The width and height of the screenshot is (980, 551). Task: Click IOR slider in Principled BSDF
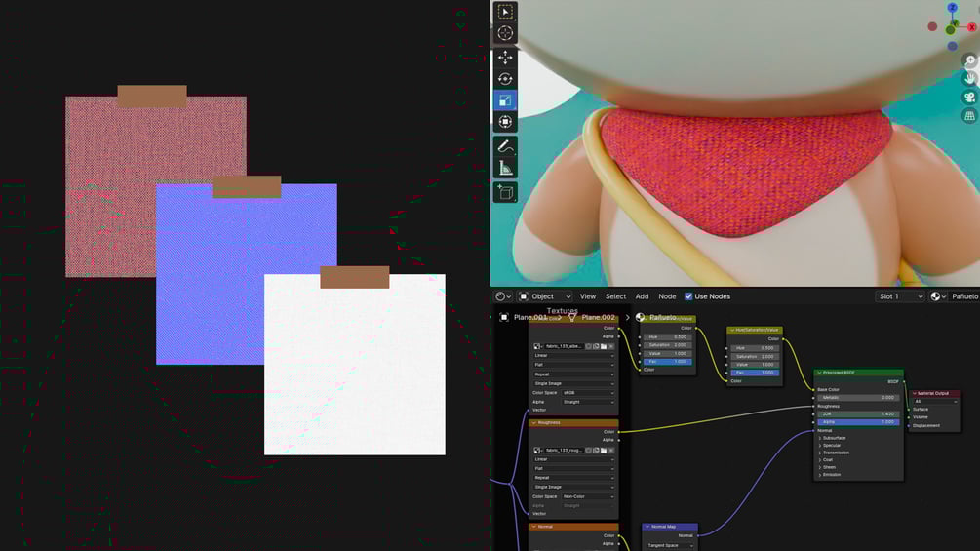pyautogui.click(x=858, y=414)
